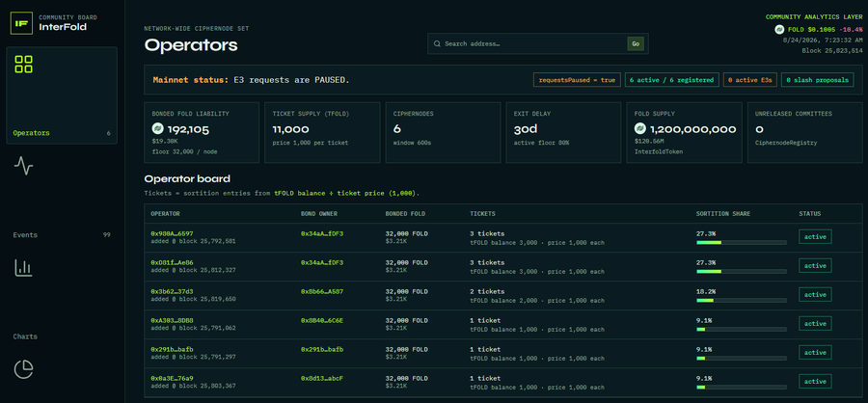Open the Operators grid icon in sidebar
The height and width of the screenshot is (403, 868).
[23, 65]
